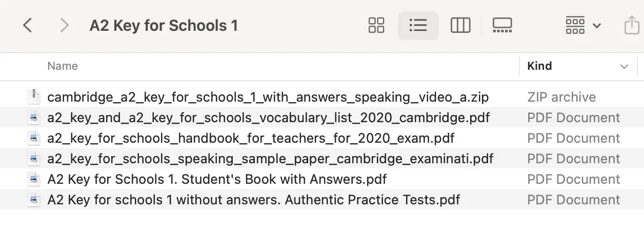Click the A2 Key for Schools 1 window title
Screen dimensions: 644x230
[164, 25]
